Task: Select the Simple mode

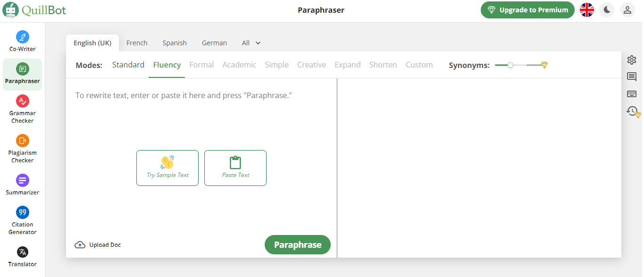Action: pos(276,65)
